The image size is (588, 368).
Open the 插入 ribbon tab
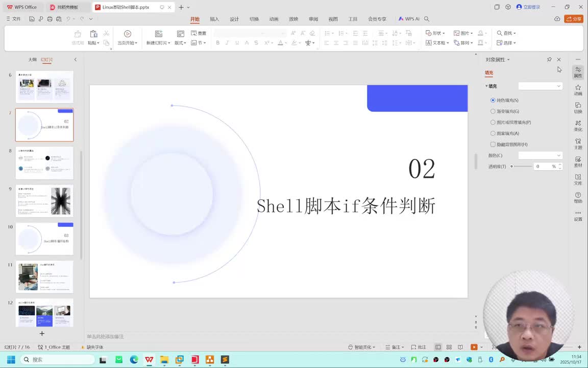coord(214,19)
